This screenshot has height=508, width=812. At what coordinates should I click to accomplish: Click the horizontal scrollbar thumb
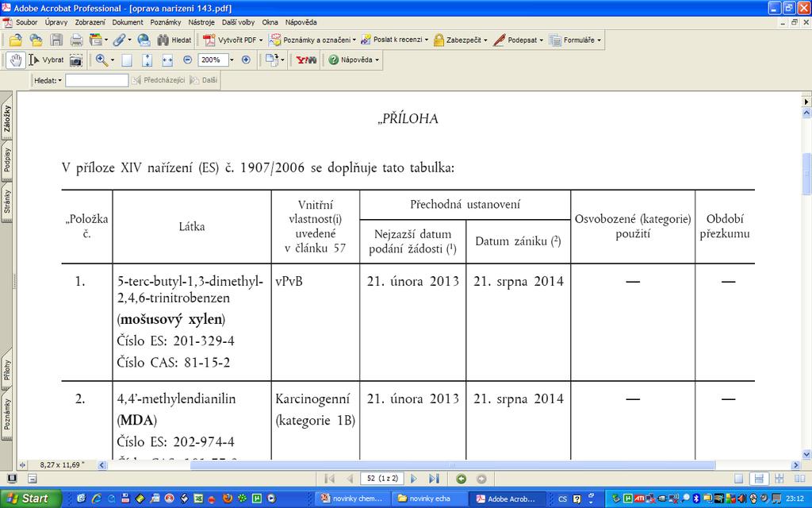453,465
